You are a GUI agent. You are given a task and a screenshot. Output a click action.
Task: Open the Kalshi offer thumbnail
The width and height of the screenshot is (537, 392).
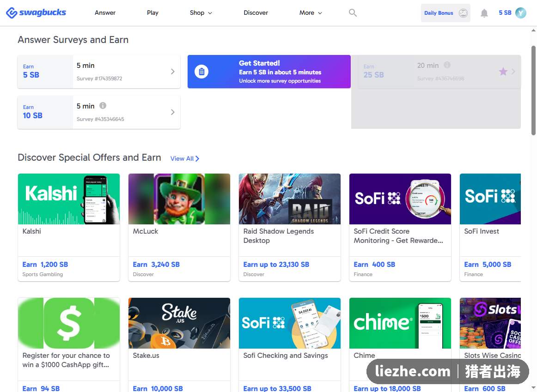(x=69, y=199)
